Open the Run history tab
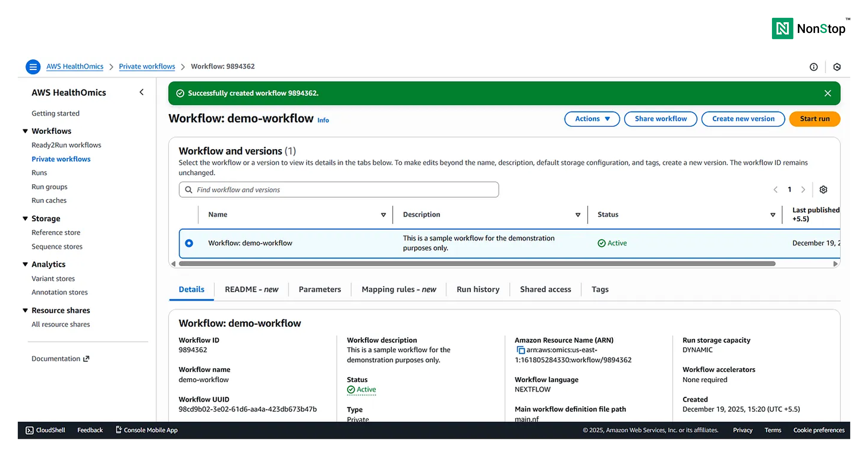 coord(478,289)
